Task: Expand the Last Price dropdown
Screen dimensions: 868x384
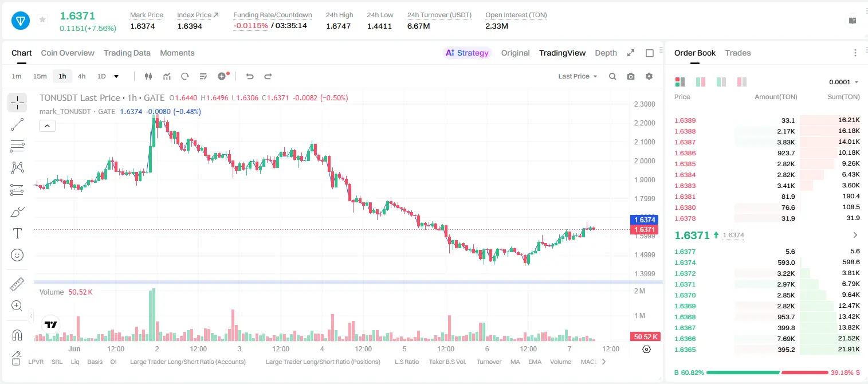Action: (x=578, y=76)
